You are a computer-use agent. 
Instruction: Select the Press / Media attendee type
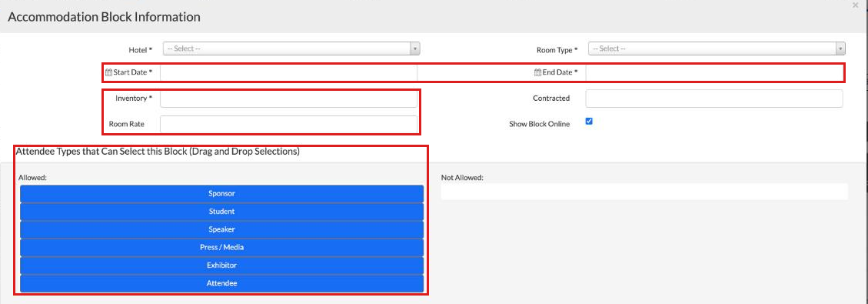tap(222, 248)
